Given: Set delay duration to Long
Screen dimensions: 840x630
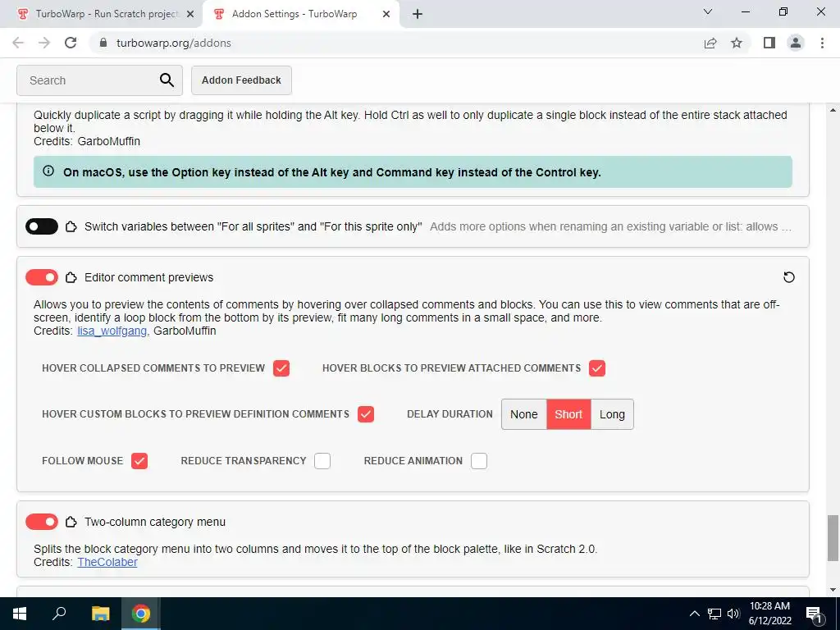Looking at the screenshot, I should pos(612,414).
